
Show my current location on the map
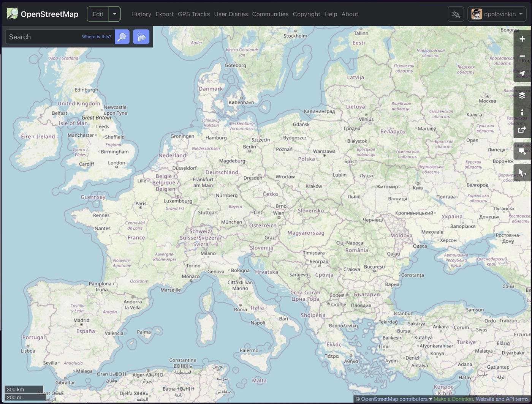coord(522,73)
